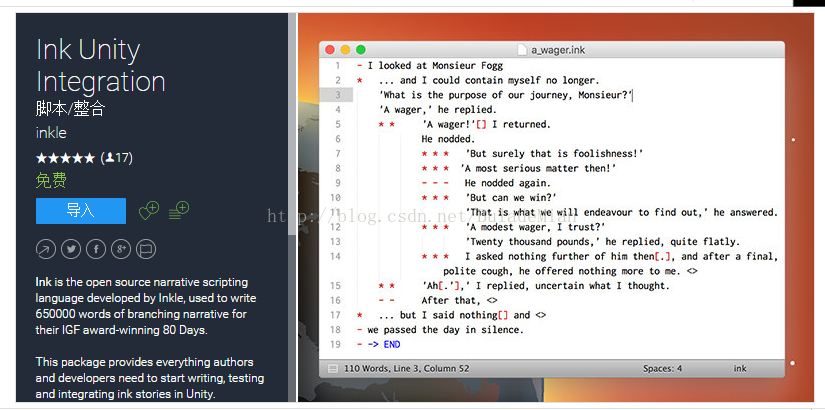Click the line 'He nodded again.'

[508, 183]
